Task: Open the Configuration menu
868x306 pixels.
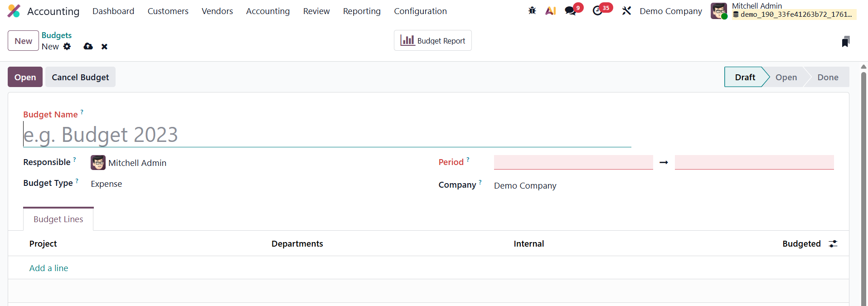Action: coord(420,11)
